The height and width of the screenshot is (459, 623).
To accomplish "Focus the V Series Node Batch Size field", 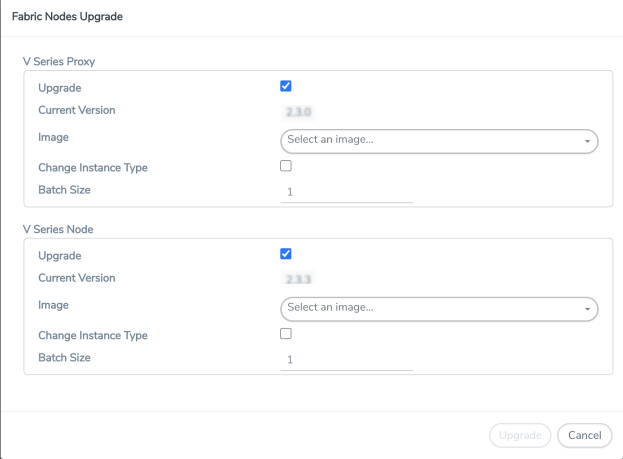I will pyautogui.click(x=346, y=360).
